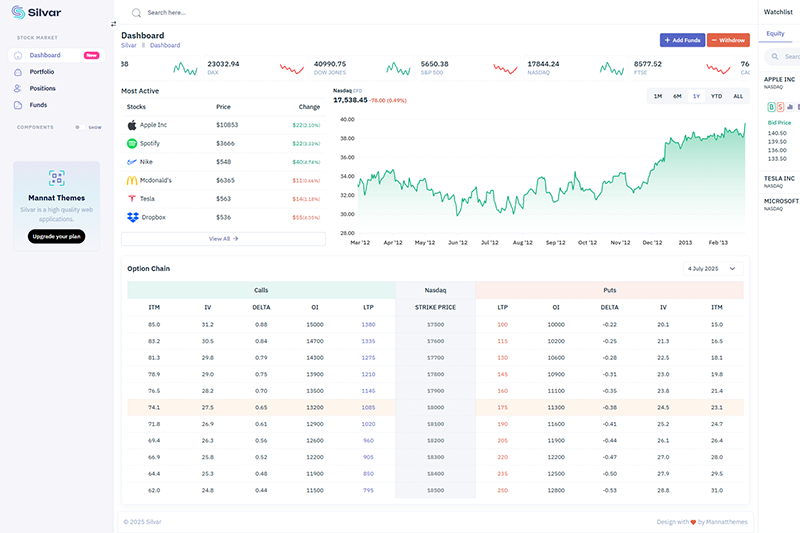This screenshot has width=800, height=533.
Task: Click the Search here input field
Action: tap(200, 13)
